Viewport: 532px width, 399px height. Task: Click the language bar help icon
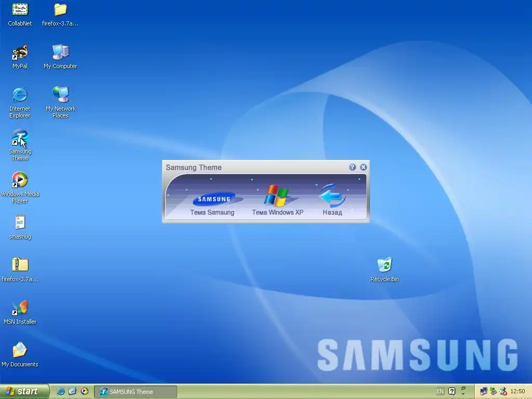(x=451, y=392)
